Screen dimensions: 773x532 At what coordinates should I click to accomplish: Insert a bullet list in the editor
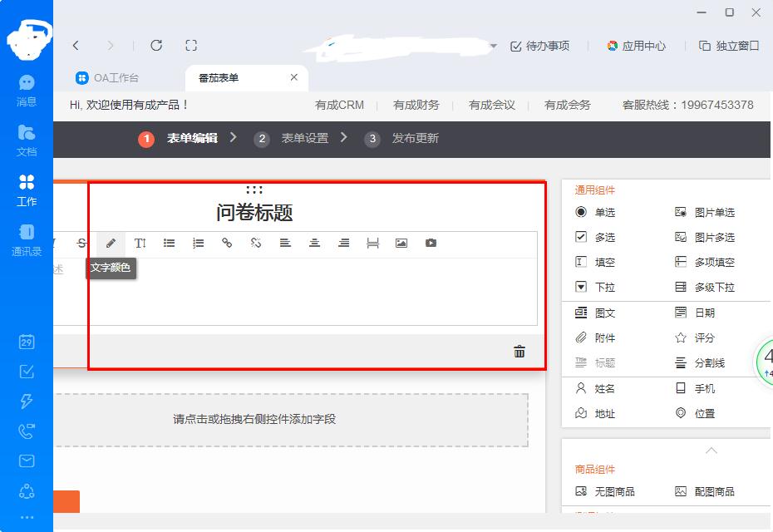(170, 243)
